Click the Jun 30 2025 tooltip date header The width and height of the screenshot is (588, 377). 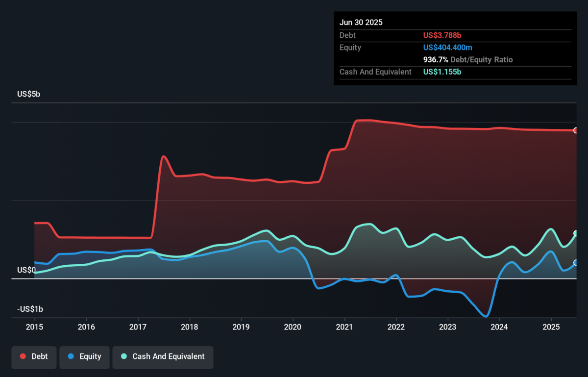361,23
